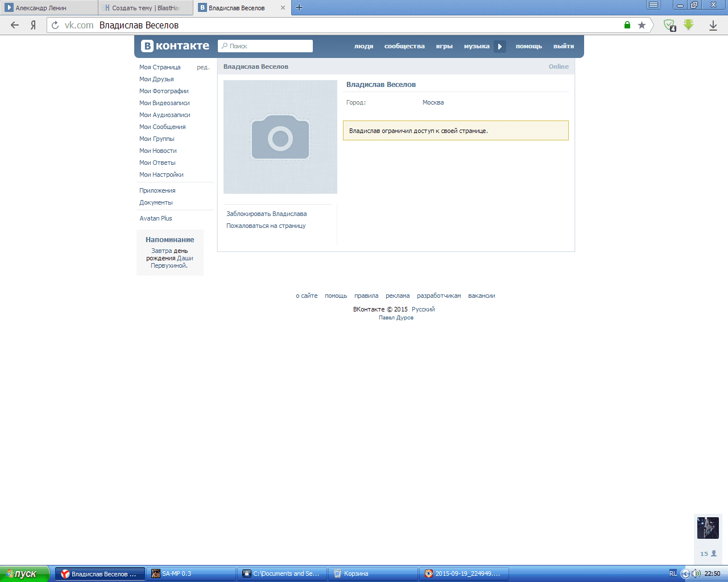Viewport: 728px width, 582px height.
Task: Switch to the Александр Ленин tab
Action: (x=48, y=8)
